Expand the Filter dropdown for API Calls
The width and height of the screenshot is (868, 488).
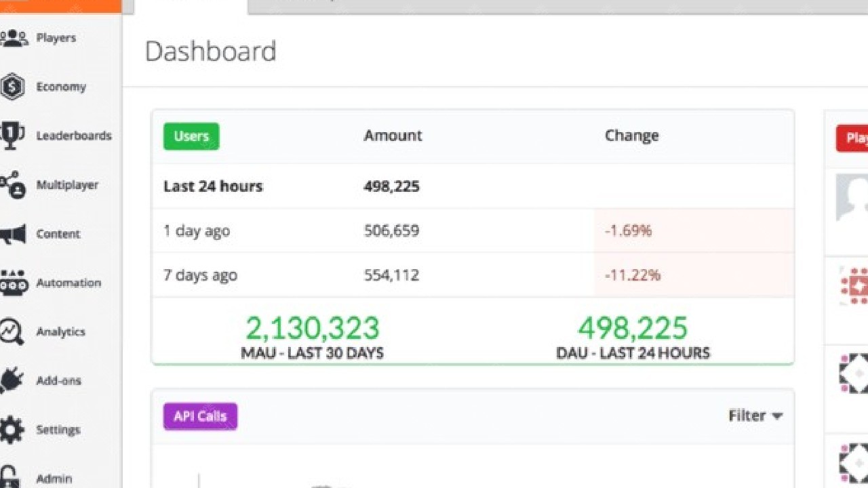755,415
